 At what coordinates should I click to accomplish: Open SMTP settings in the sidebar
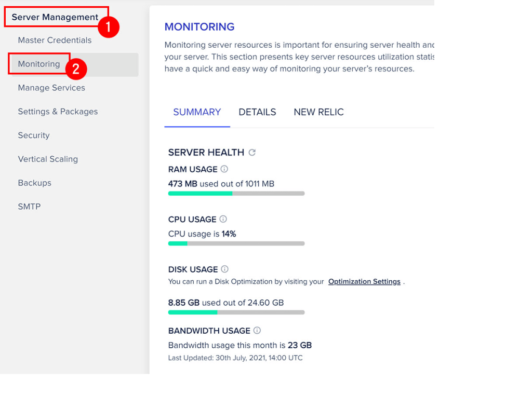click(x=29, y=207)
